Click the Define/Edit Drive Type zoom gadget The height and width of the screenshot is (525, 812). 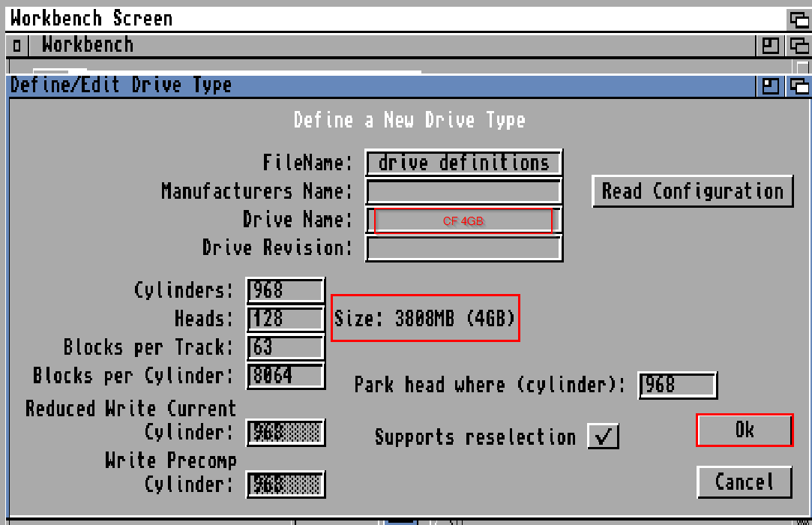pos(769,85)
